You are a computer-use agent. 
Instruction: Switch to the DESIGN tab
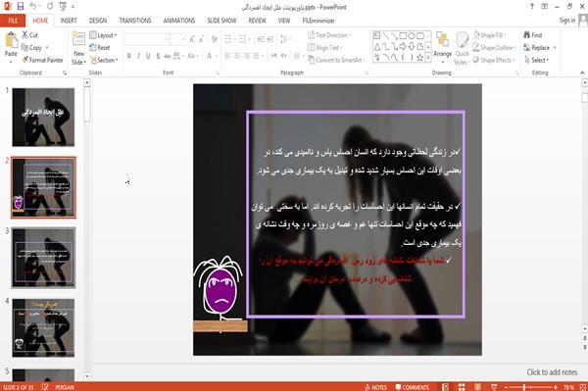coord(98,21)
